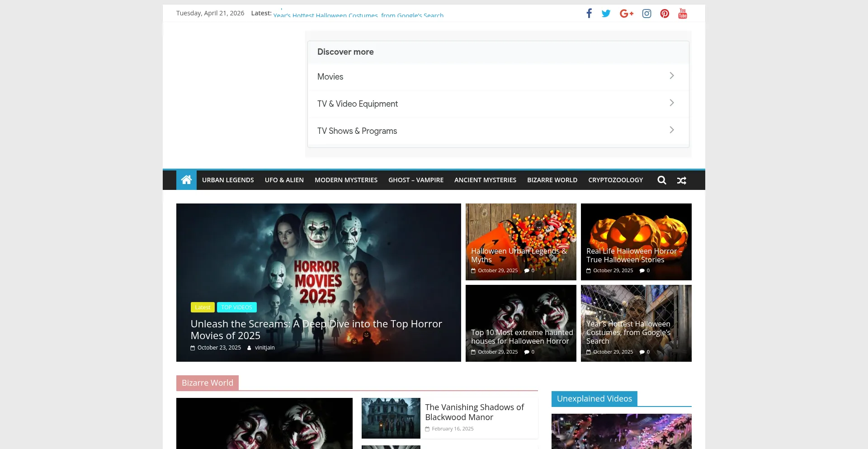
Task: Open the Google Plus social icon
Action: click(627, 14)
